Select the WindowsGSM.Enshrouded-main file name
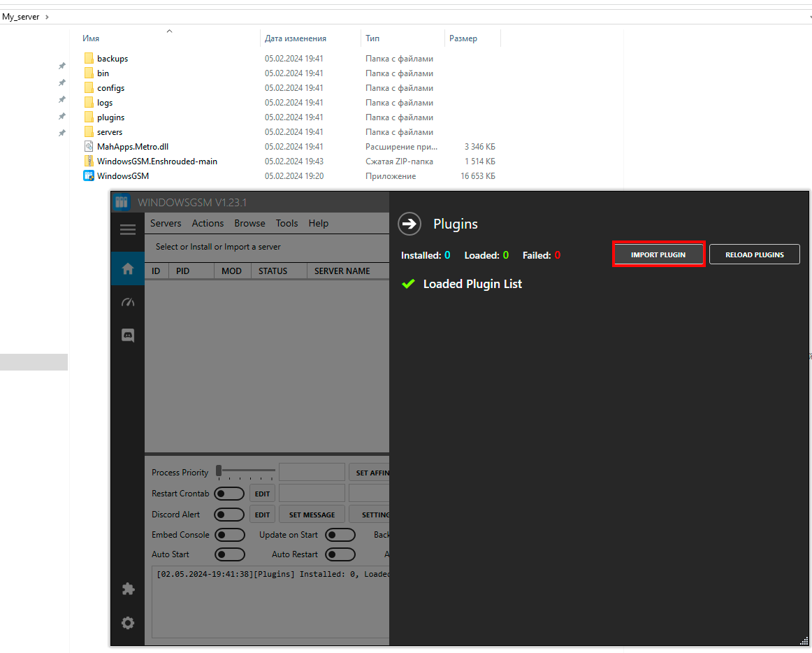The width and height of the screenshot is (812, 653). pyautogui.click(x=157, y=162)
